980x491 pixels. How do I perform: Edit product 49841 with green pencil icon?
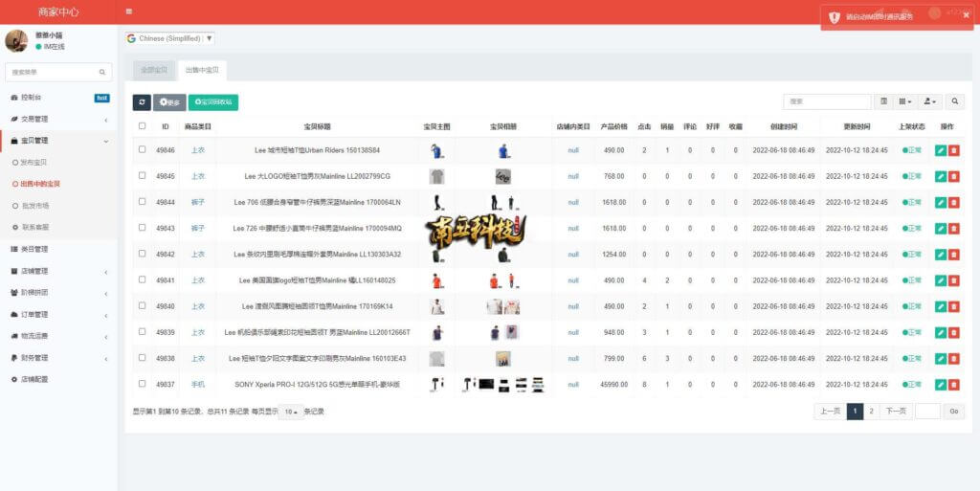point(941,280)
